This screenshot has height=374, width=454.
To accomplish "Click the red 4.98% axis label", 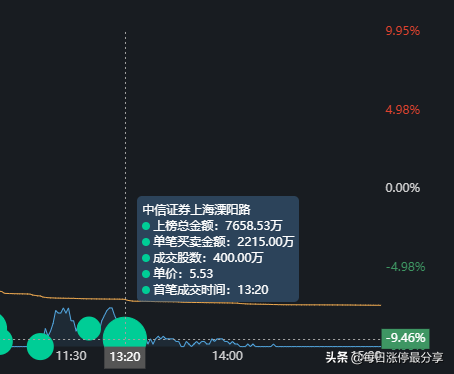I will (x=403, y=110).
